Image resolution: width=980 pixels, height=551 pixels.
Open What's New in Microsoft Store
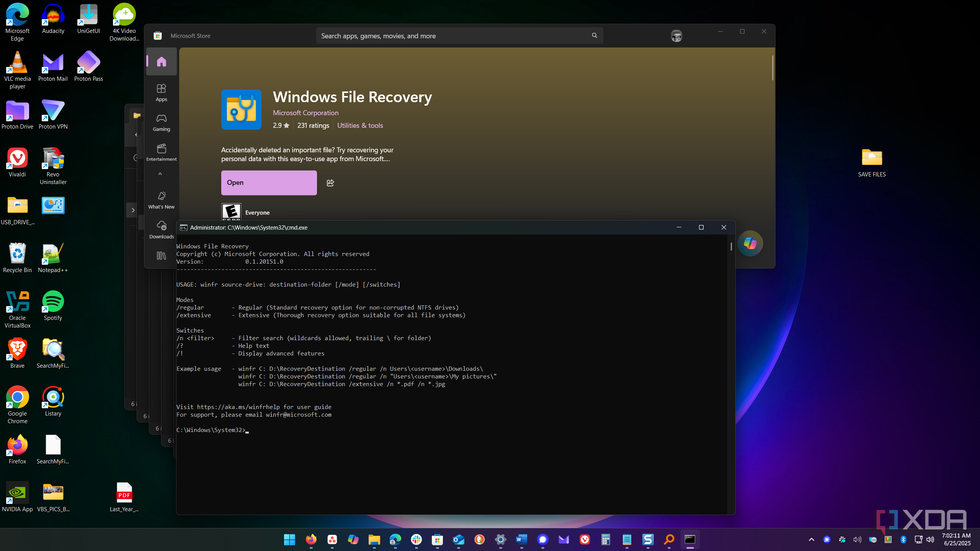pyautogui.click(x=161, y=200)
